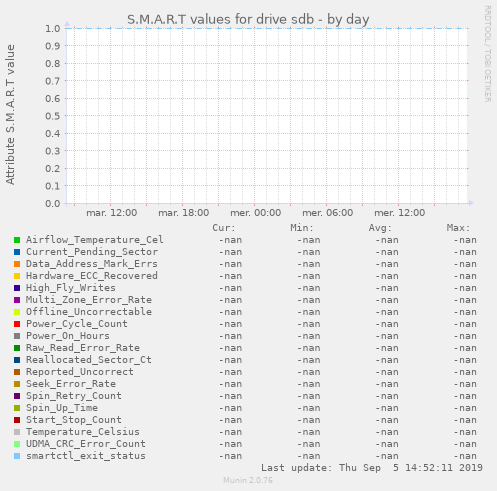Click the dark green Raw_Read_Error_Rate swatch
This screenshot has width=497, height=491.
[x=17, y=348]
